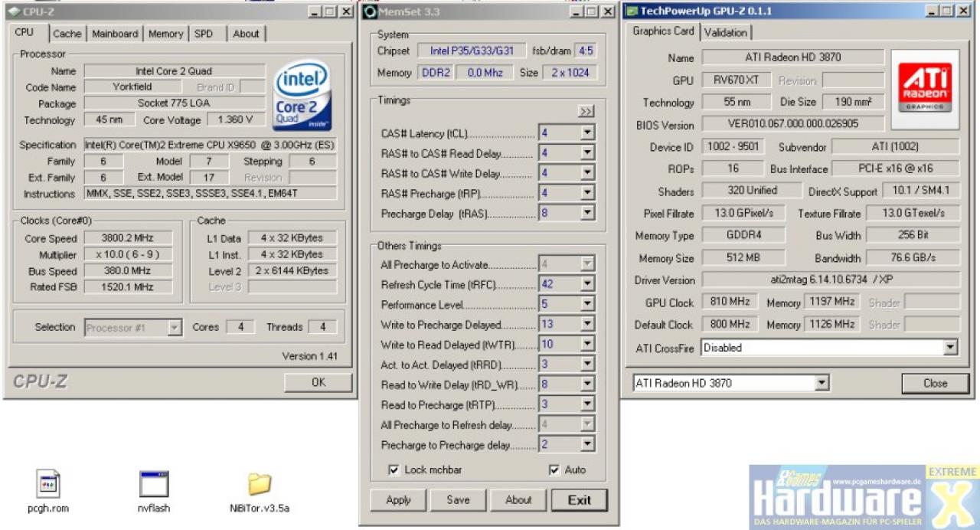Click the GPU-Z Memory Type GDDR4 field

pos(743,235)
